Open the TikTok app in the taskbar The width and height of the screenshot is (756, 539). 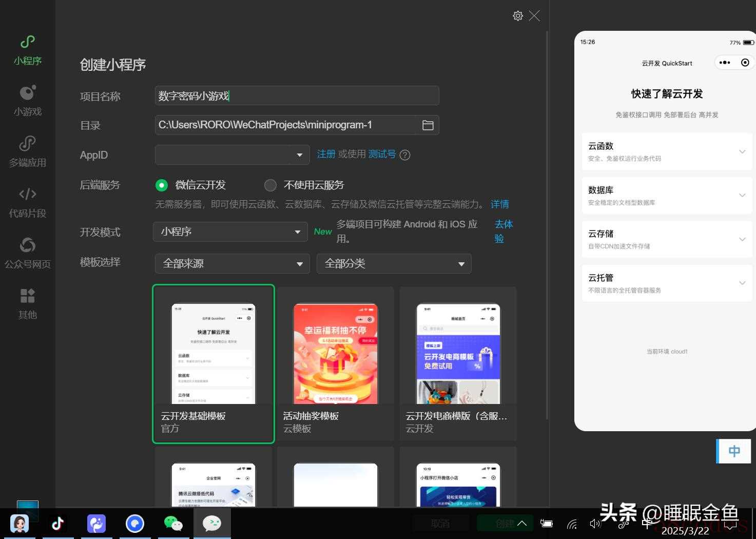coord(57,523)
